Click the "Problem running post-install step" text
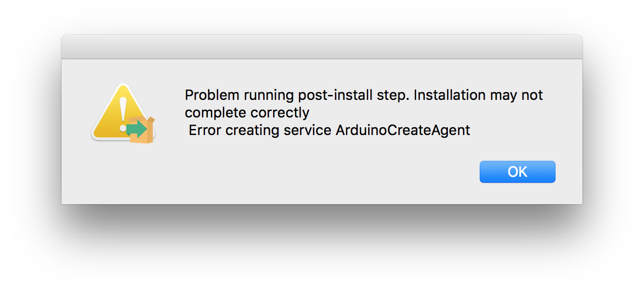This screenshot has height=292, width=644. click(x=297, y=95)
